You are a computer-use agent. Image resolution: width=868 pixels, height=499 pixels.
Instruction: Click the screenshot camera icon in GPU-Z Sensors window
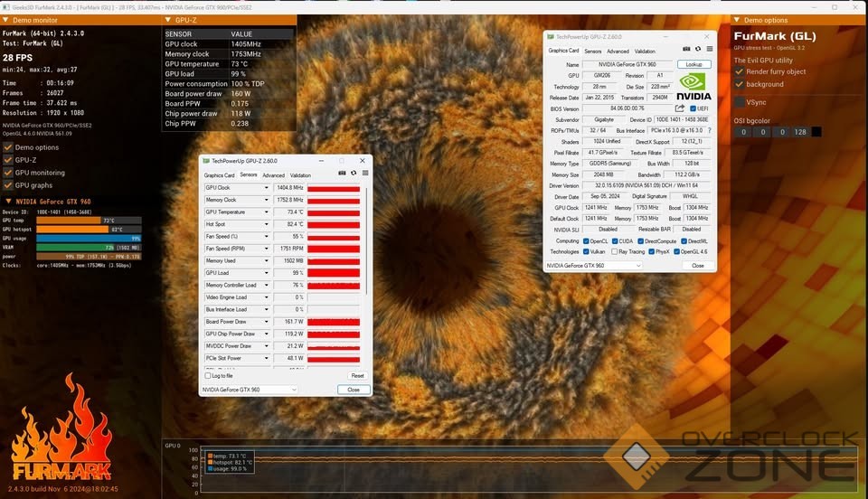pyautogui.click(x=342, y=174)
